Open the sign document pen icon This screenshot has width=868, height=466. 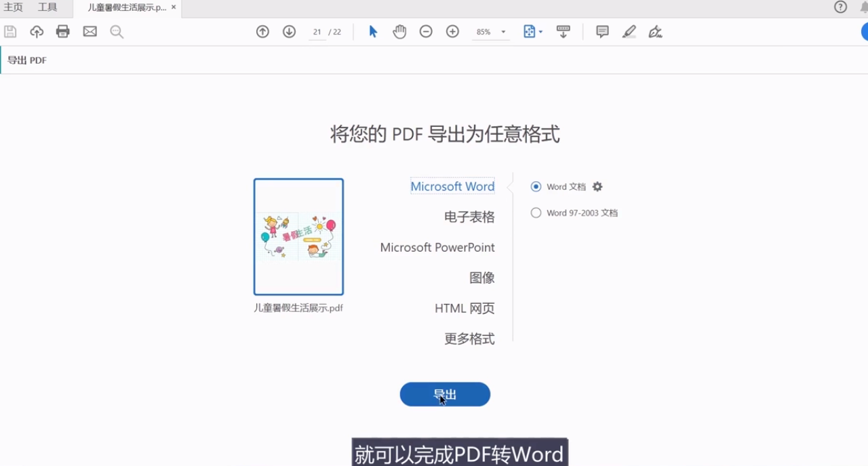pos(655,32)
